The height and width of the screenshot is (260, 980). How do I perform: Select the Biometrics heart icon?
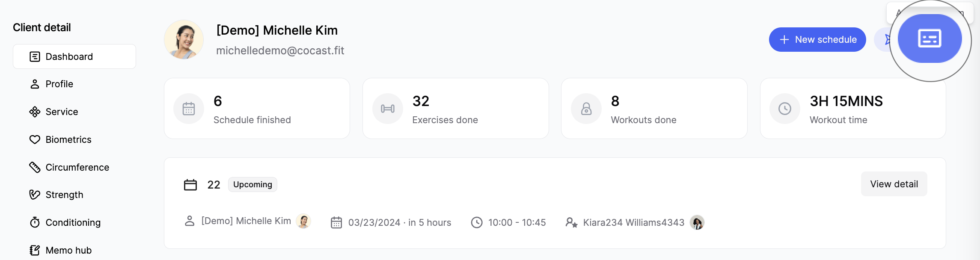point(35,139)
